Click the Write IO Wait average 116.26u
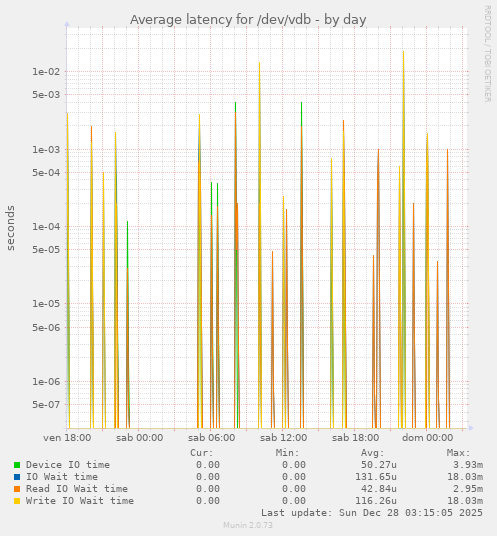 [x=376, y=501]
